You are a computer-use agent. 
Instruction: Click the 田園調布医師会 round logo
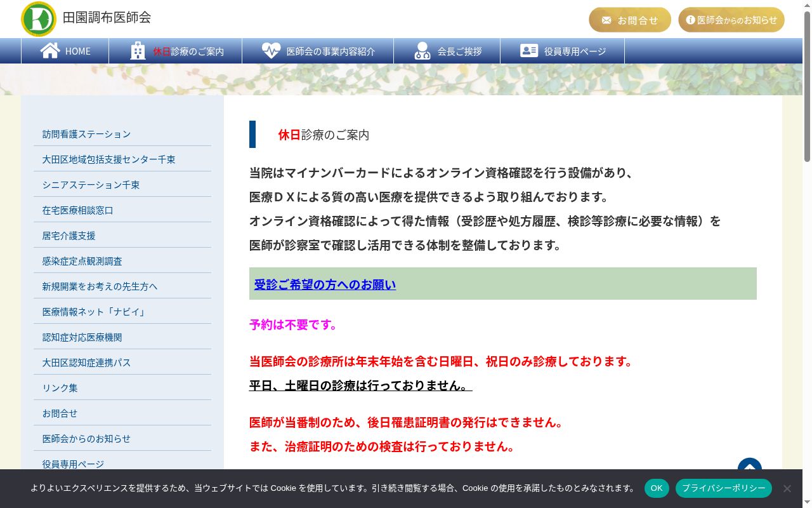click(39, 19)
